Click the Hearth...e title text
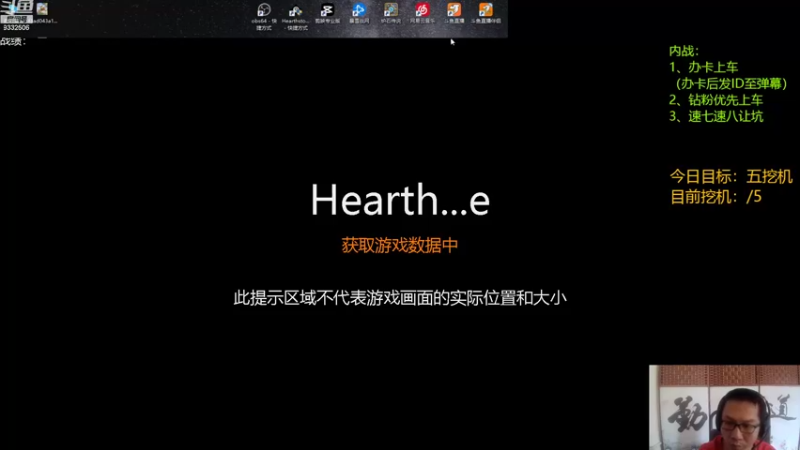Viewport: 800px width, 450px height. click(400, 199)
